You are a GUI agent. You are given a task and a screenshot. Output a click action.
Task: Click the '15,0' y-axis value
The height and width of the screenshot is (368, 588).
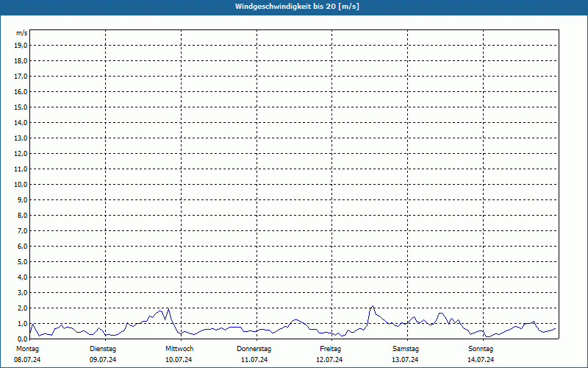(x=21, y=107)
